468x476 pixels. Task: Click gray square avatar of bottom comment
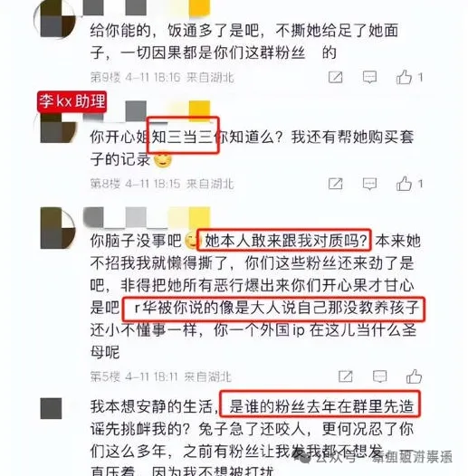click(x=51, y=408)
